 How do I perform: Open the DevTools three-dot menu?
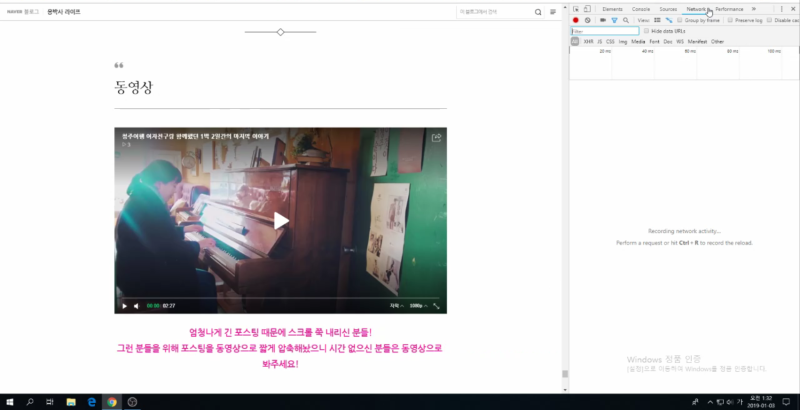coord(781,9)
